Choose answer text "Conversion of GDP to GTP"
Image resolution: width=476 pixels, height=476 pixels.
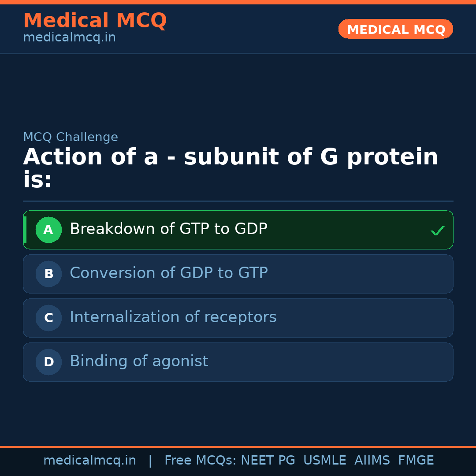click(x=168, y=273)
